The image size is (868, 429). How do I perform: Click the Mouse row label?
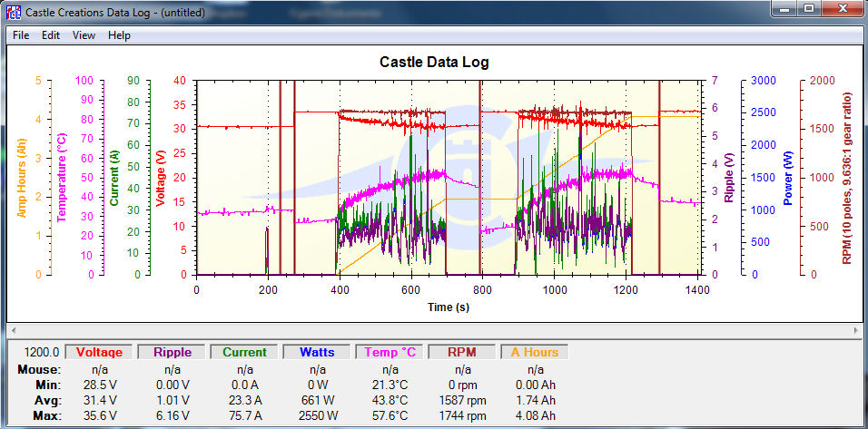tap(39, 369)
